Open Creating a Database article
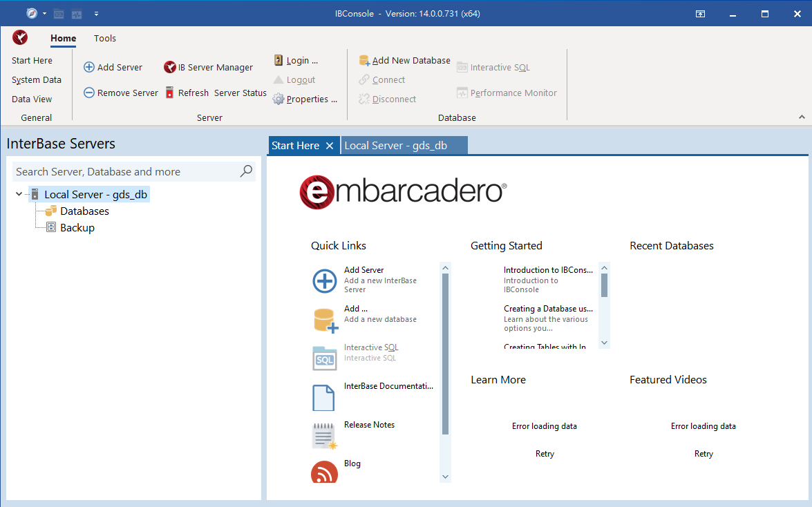The image size is (812, 507). click(x=549, y=309)
